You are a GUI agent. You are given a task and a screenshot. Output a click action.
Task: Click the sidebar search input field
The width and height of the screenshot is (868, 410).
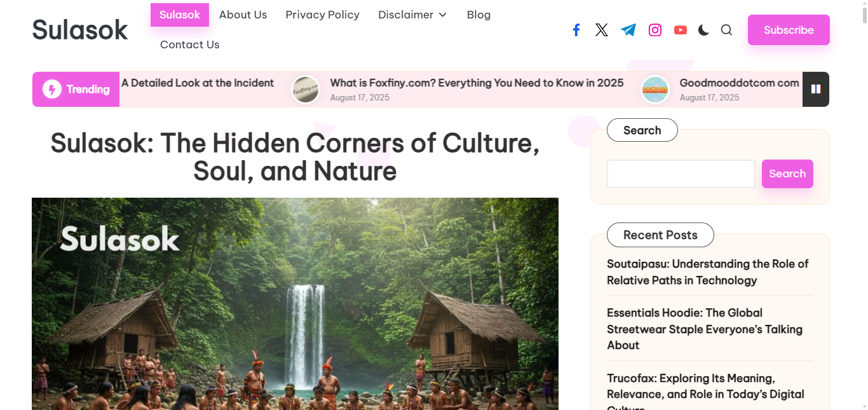point(681,174)
